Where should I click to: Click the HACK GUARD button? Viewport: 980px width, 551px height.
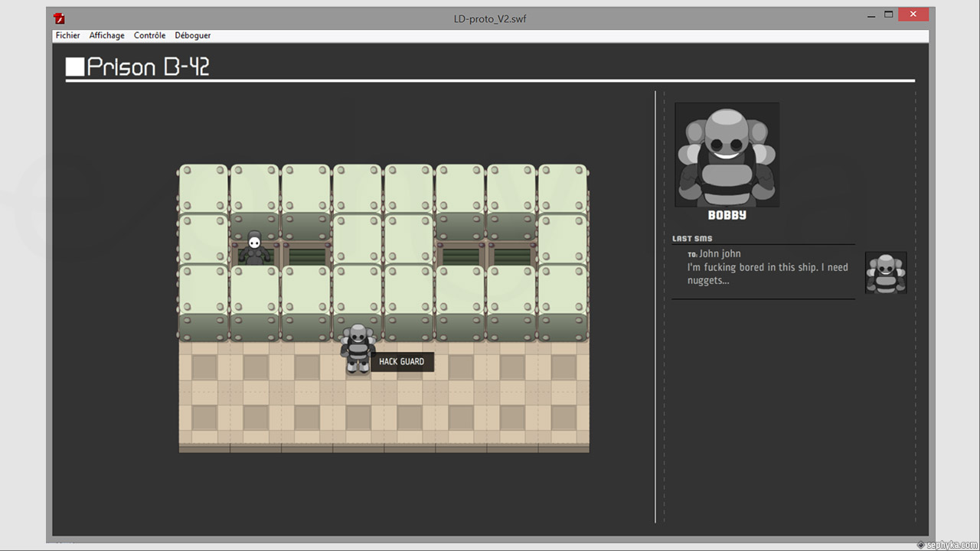tap(402, 362)
